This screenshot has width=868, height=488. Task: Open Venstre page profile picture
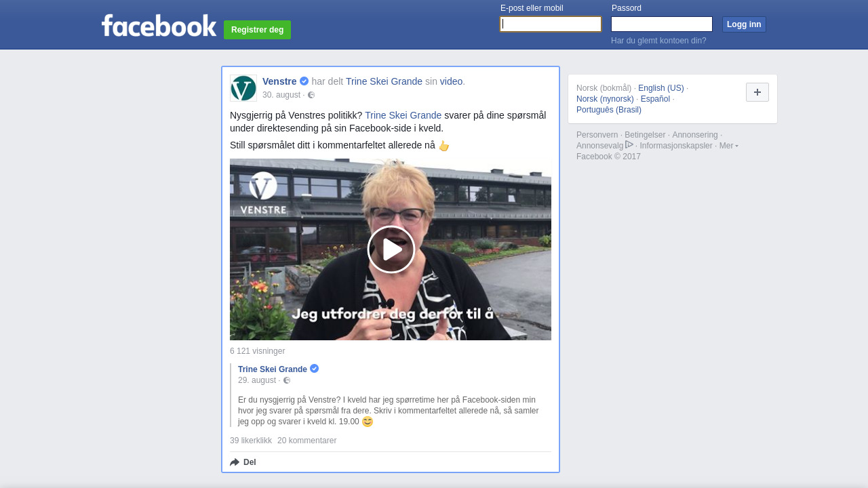coord(243,88)
